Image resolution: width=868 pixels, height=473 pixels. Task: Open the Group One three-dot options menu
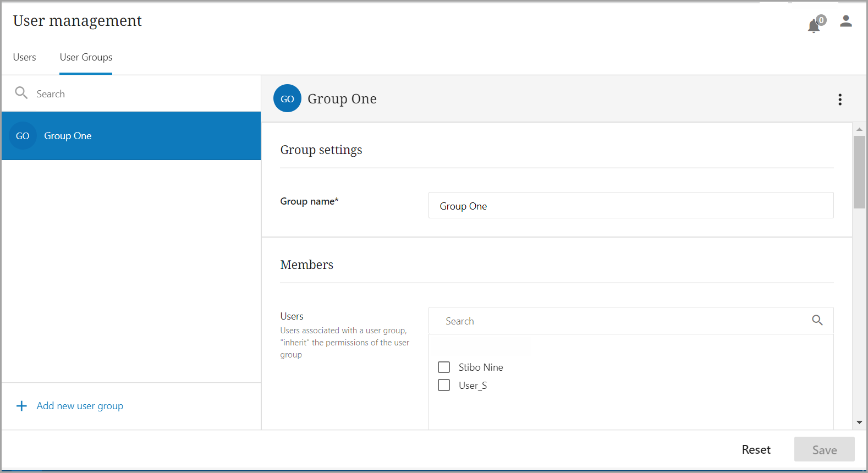click(839, 100)
